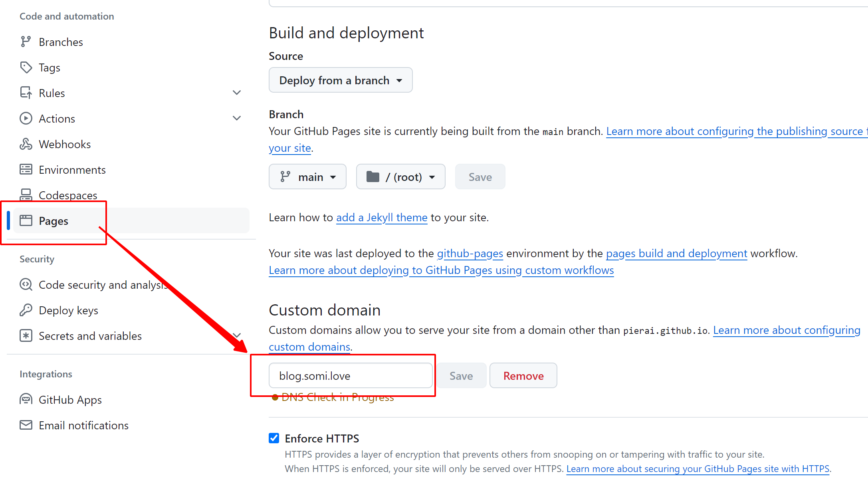This screenshot has height=484, width=868.
Task: Click the Code security magnifier icon
Action: (x=26, y=284)
